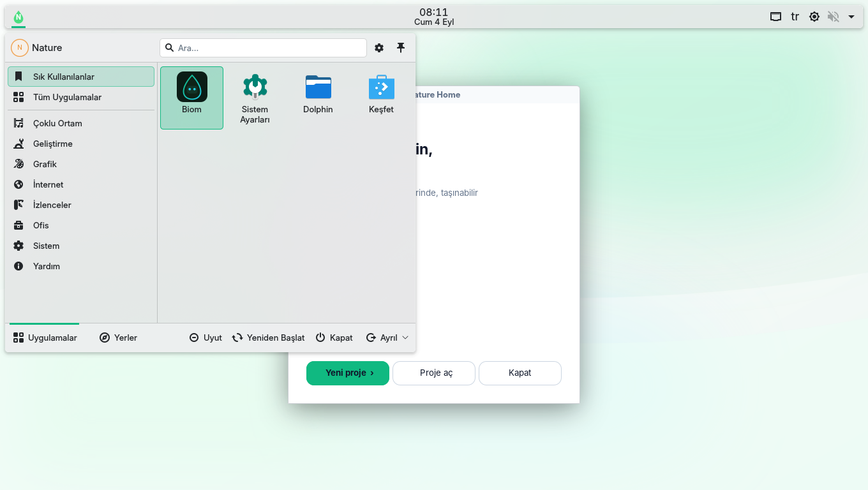
Task: Open the İnternet category
Action: click(x=81, y=184)
